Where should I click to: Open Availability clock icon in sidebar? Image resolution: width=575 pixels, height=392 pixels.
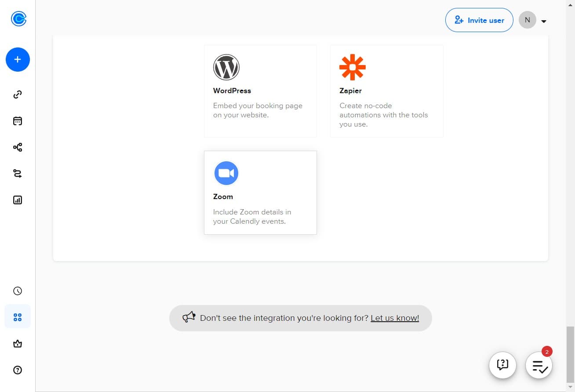click(x=18, y=291)
